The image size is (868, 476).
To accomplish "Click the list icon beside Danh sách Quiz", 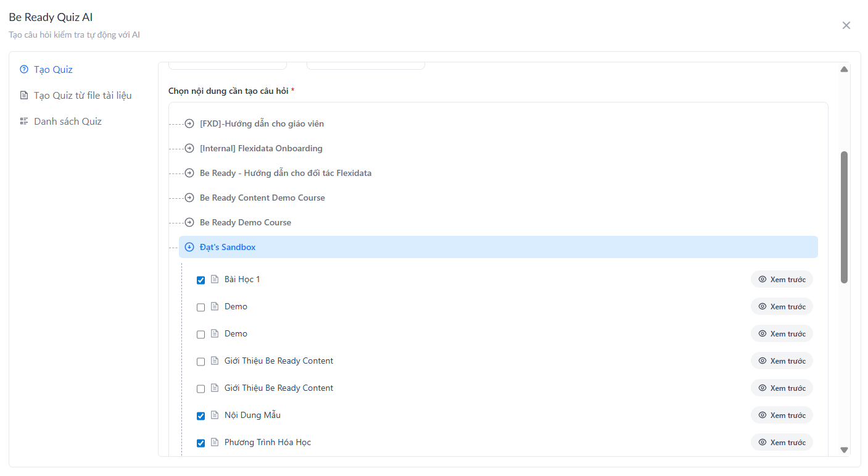I will click(x=24, y=121).
